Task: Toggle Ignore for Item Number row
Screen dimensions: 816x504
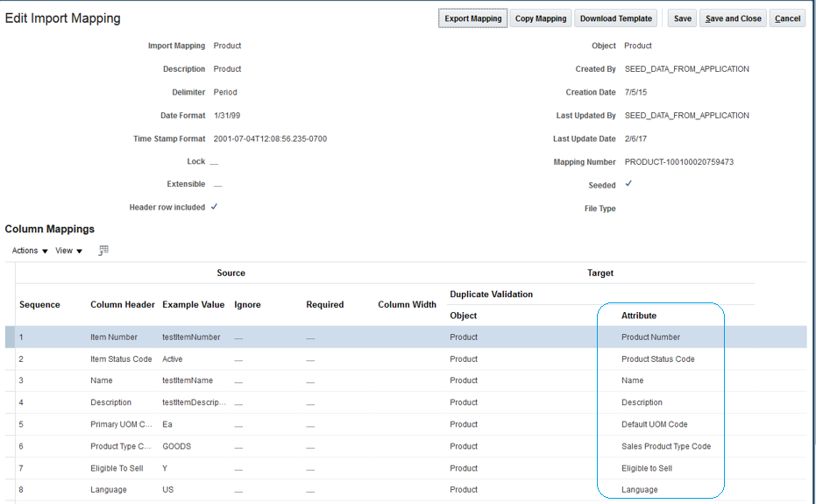Action: (238, 338)
